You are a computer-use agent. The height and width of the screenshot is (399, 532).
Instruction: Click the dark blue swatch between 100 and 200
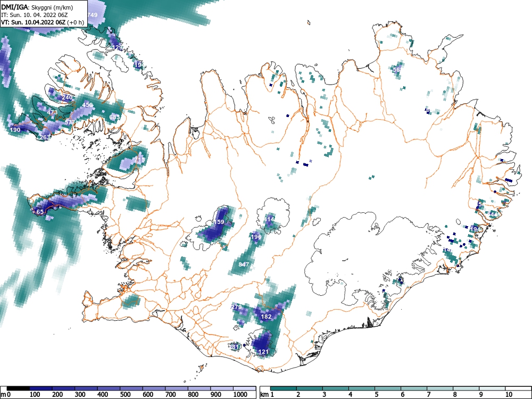coord(41,388)
